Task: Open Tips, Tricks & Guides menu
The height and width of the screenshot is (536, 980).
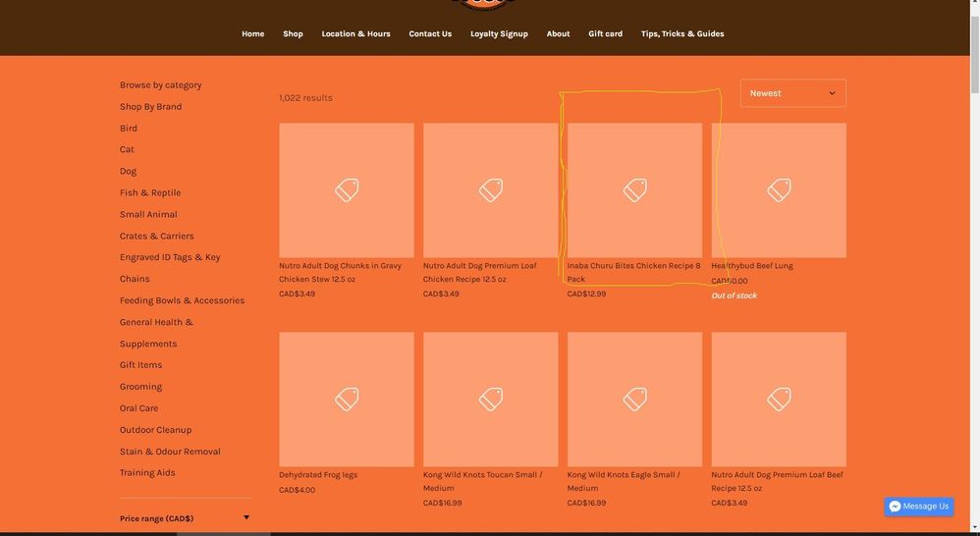Action: click(682, 33)
